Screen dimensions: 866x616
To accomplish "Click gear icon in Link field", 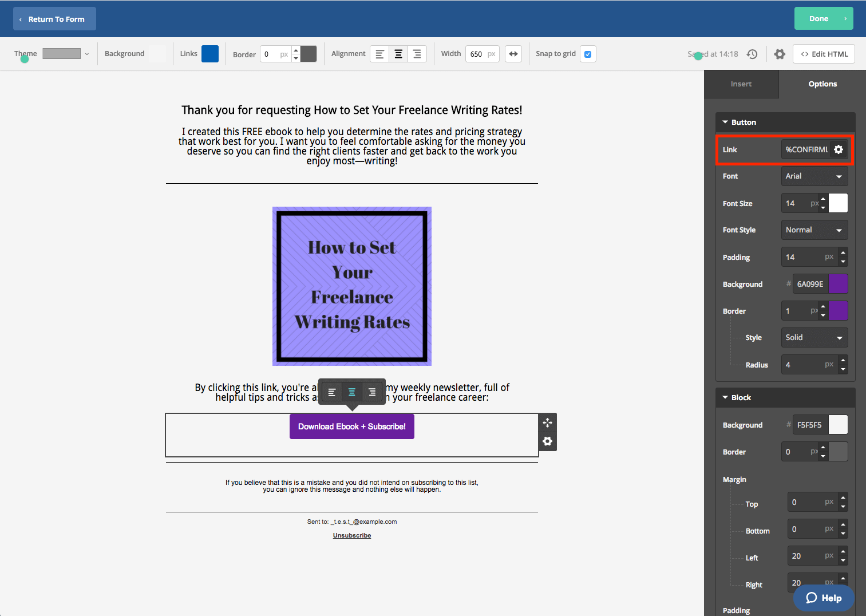I will [839, 149].
